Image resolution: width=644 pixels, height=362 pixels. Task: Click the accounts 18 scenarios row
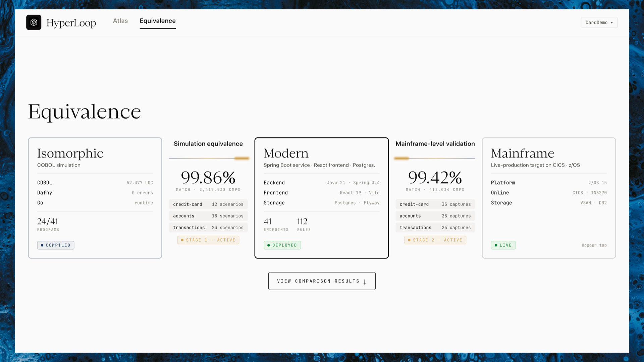208,216
